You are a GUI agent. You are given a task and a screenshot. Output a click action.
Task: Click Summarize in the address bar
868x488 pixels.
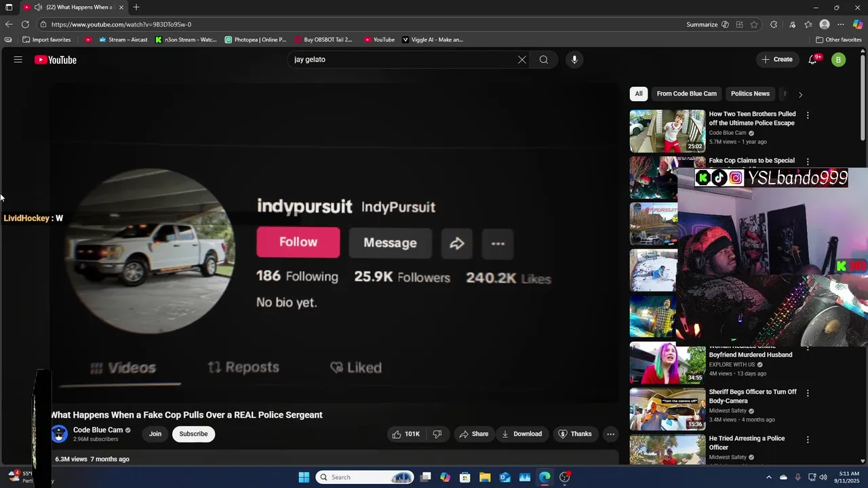(x=702, y=24)
